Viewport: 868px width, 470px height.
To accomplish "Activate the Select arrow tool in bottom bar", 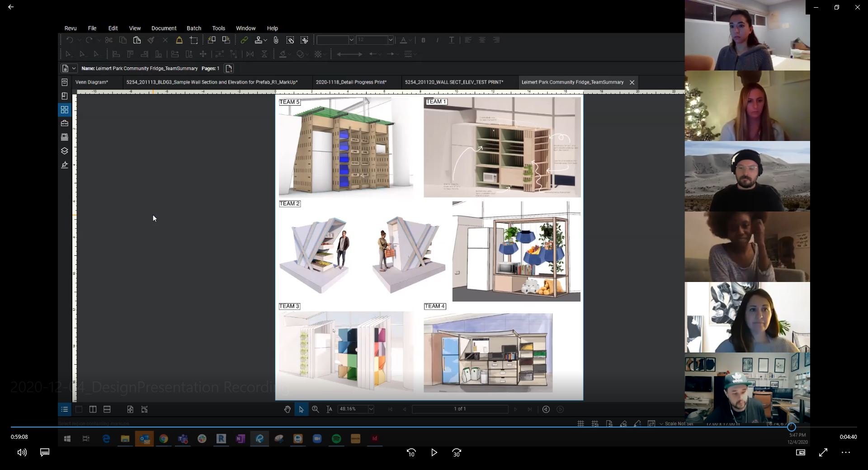I will [302, 409].
